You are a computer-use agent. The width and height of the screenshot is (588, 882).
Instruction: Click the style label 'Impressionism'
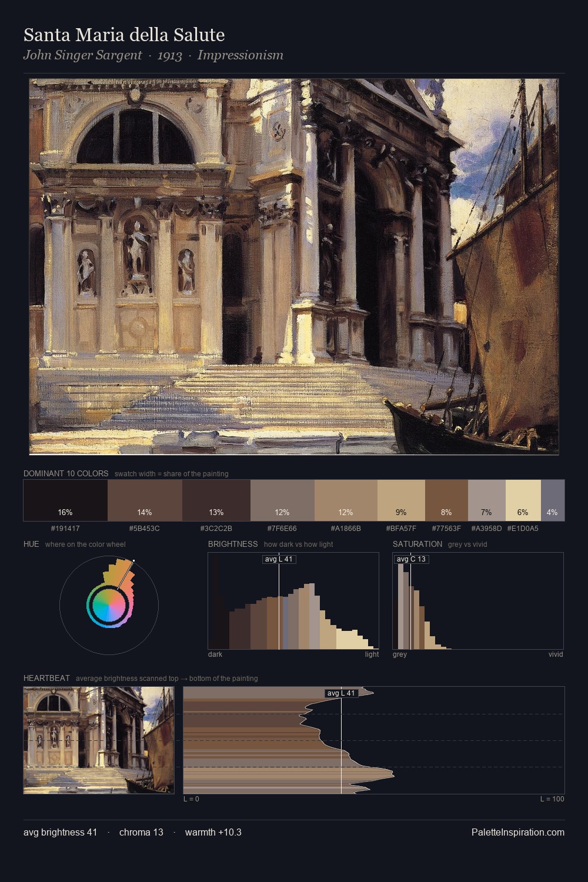tap(240, 55)
